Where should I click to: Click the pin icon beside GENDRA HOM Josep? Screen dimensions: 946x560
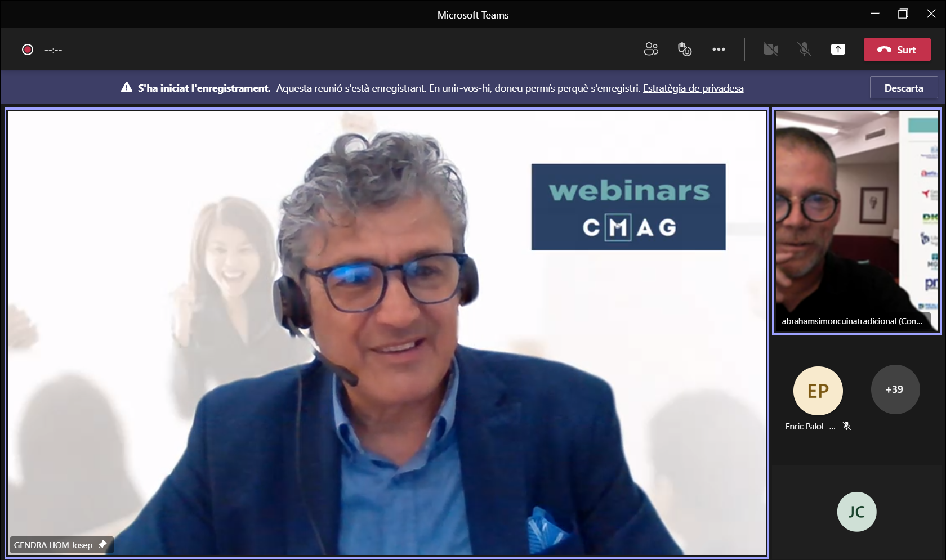point(102,544)
